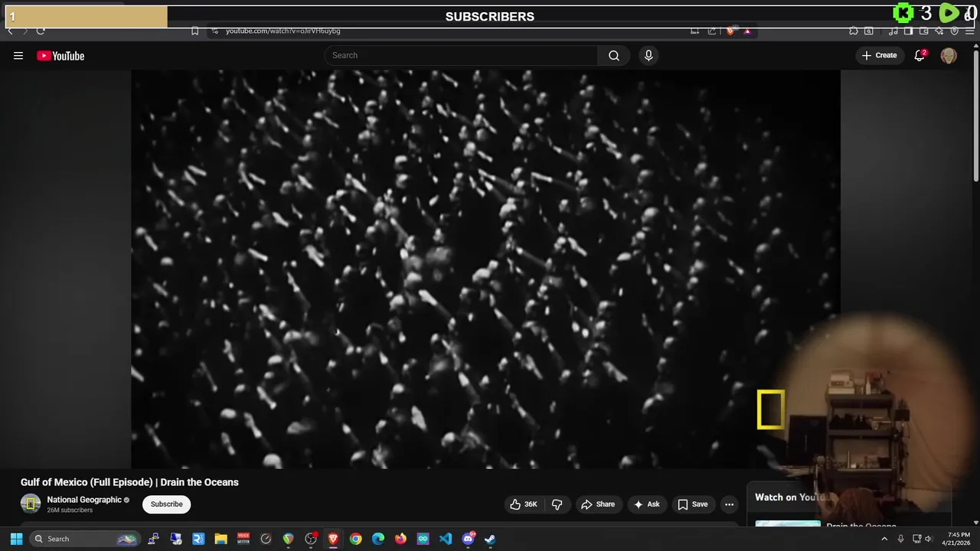Viewport: 980px width, 551px height.
Task: Open the browser main menu icon
Action: (970, 31)
